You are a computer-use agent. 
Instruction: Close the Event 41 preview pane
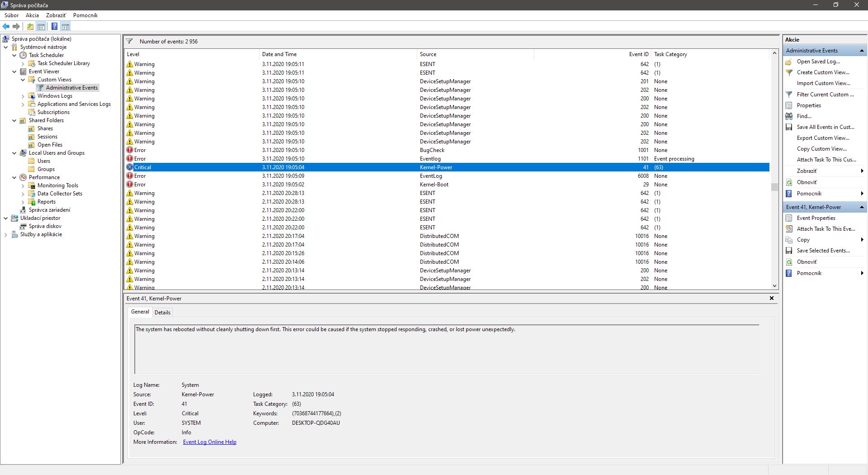point(771,299)
